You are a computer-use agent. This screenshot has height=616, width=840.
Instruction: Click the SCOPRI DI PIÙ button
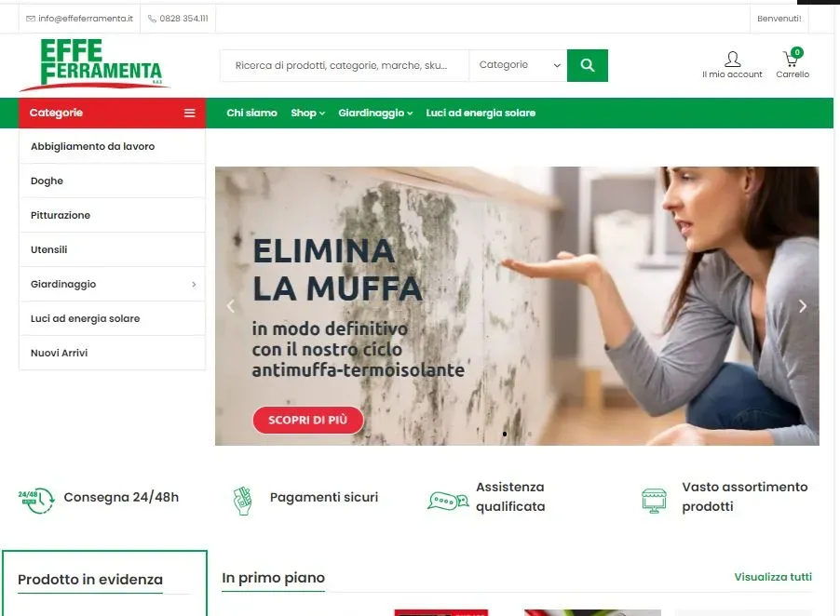coord(308,420)
